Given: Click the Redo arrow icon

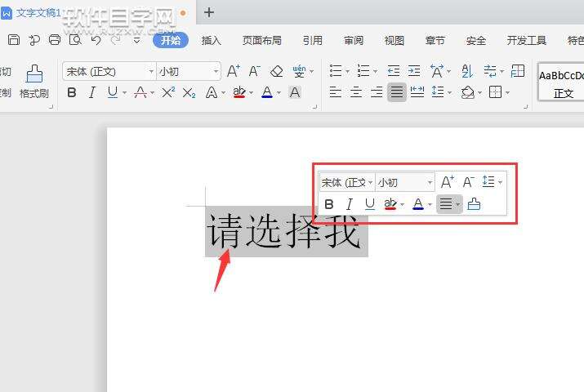Looking at the screenshot, I should click(117, 39).
